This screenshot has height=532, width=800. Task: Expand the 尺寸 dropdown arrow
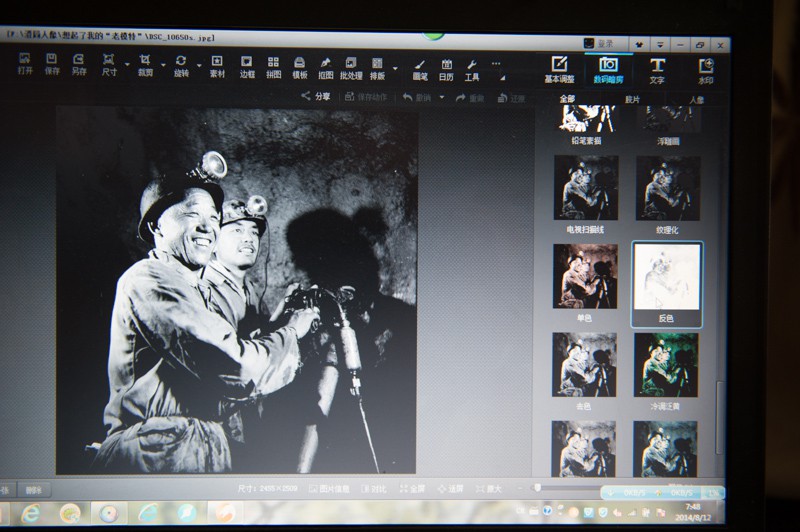[x=127, y=65]
